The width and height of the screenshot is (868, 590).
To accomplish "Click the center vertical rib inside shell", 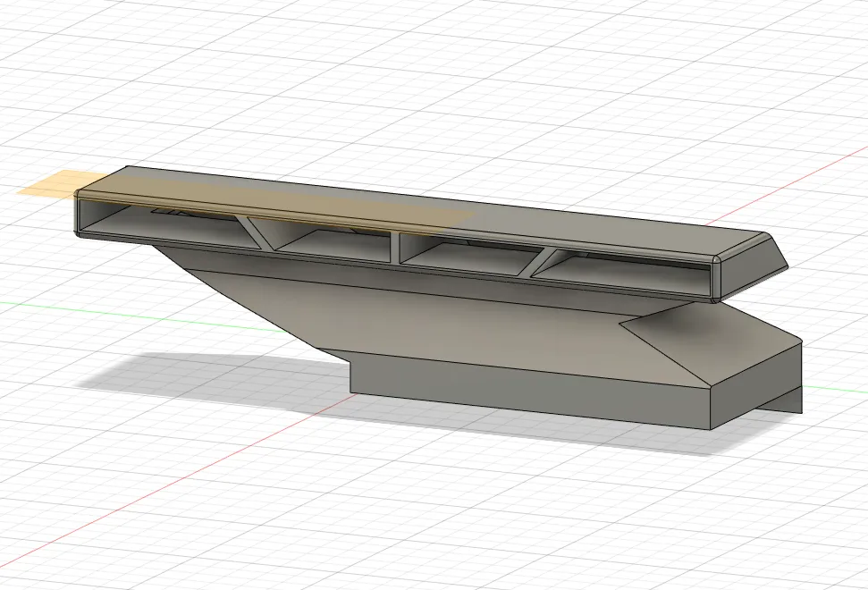I will click(x=394, y=248).
